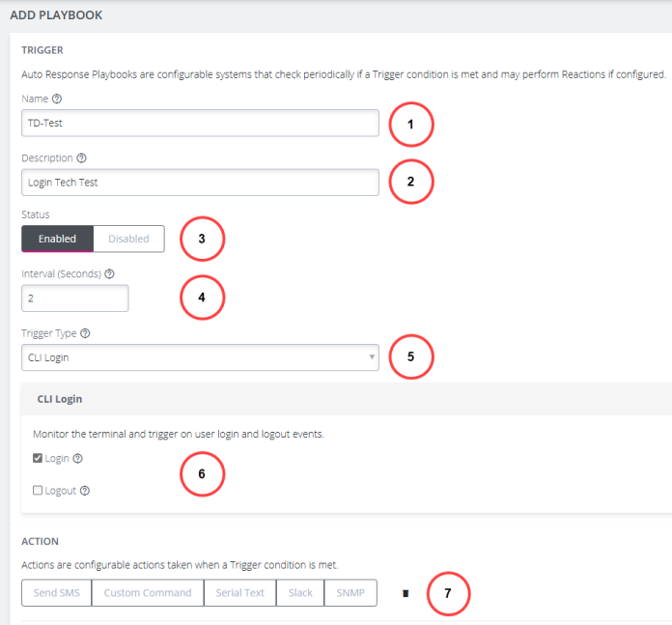Choose the SNMP action
672x625 pixels.
350,593
